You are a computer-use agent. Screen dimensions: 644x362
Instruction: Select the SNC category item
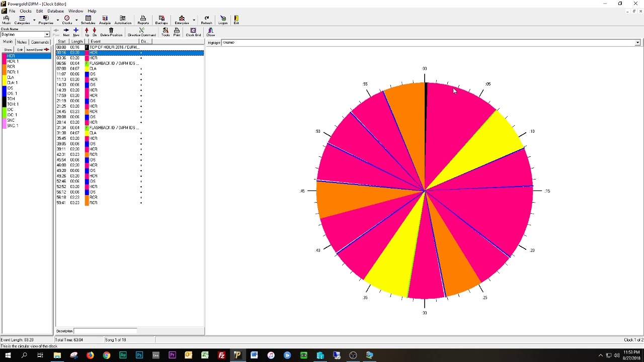pos(26,120)
